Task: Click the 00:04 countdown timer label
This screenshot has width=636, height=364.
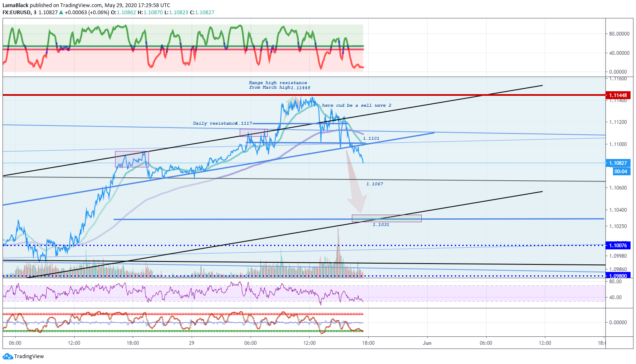Action: (621, 172)
